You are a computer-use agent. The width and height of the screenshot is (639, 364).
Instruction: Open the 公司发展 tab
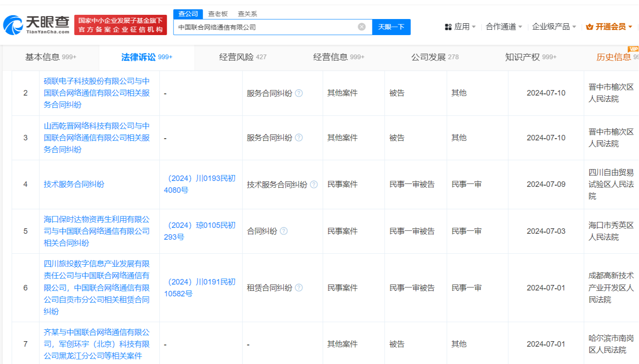[435, 57]
